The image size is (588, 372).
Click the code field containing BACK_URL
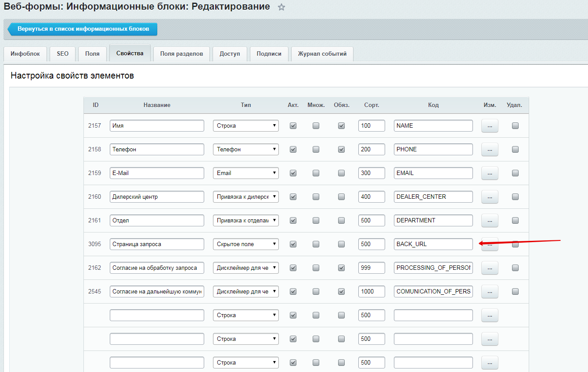433,244
